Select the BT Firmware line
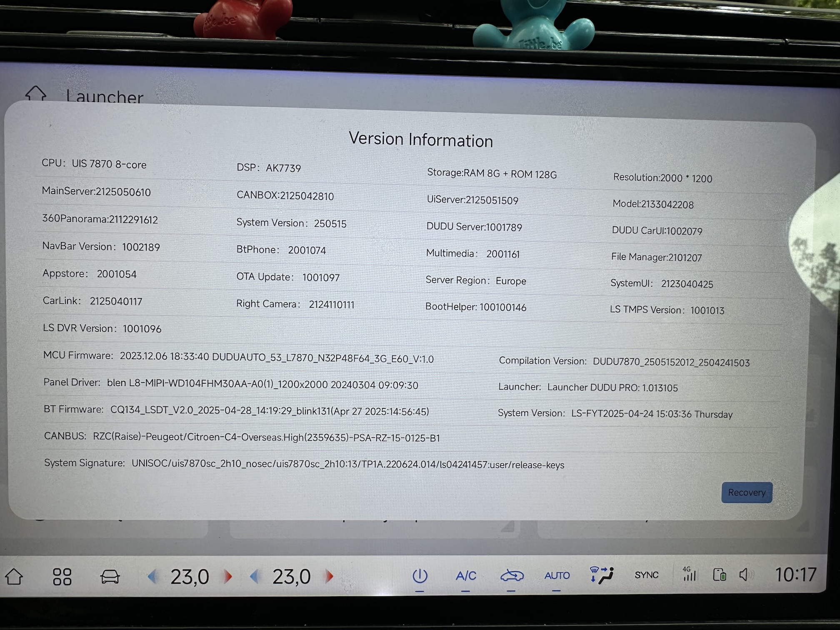The width and height of the screenshot is (840, 630). tap(236, 410)
